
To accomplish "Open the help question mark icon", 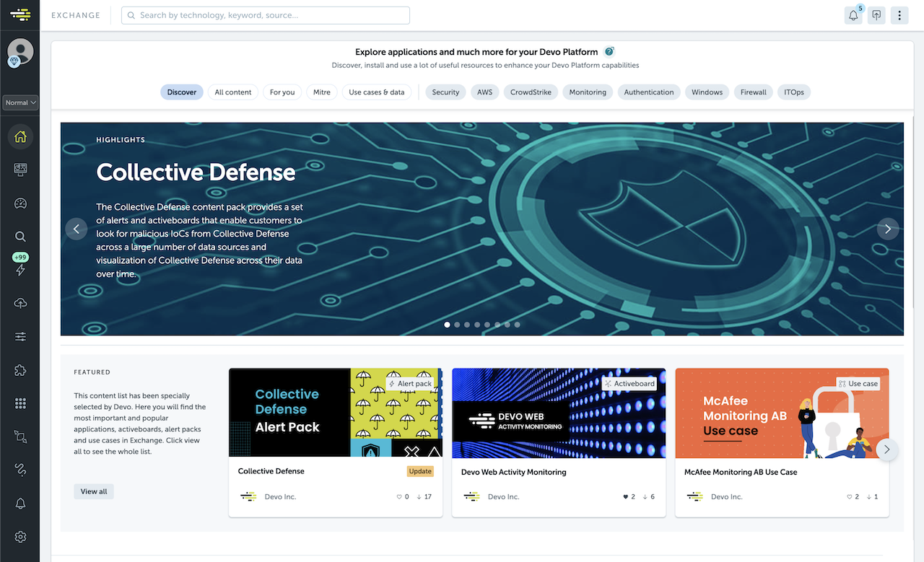I will coord(609,52).
